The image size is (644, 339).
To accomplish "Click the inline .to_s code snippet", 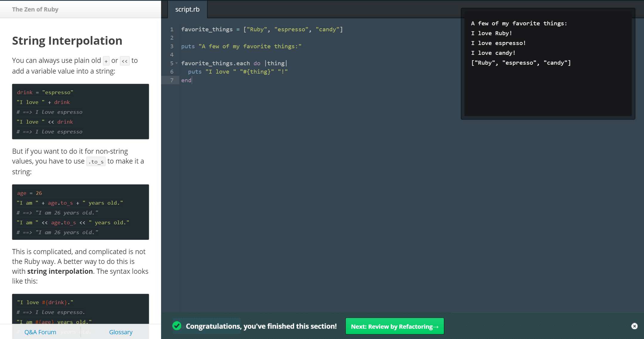I will click(x=96, y=161).
